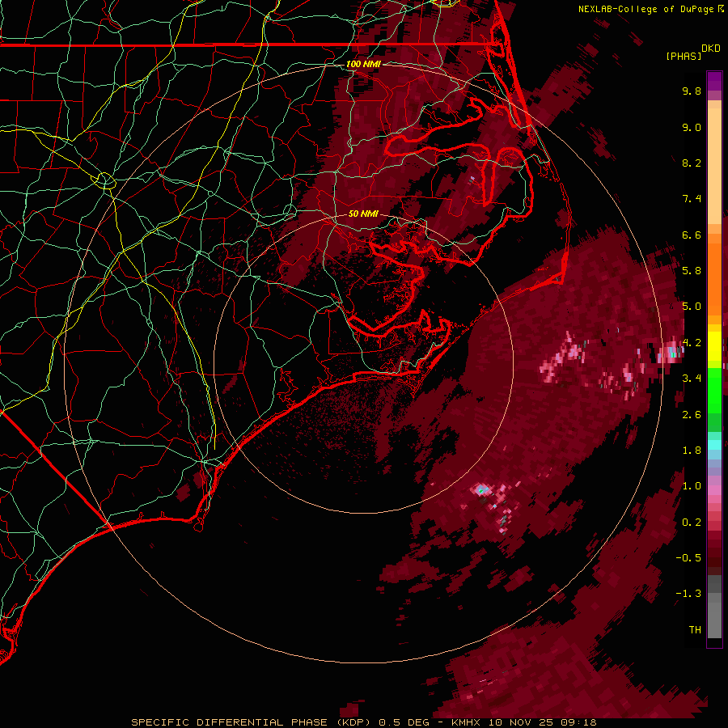The height and width of the screenshot is (728, 728).
Task: Click the 1.0 legend value
Action: tap(692, 486)
